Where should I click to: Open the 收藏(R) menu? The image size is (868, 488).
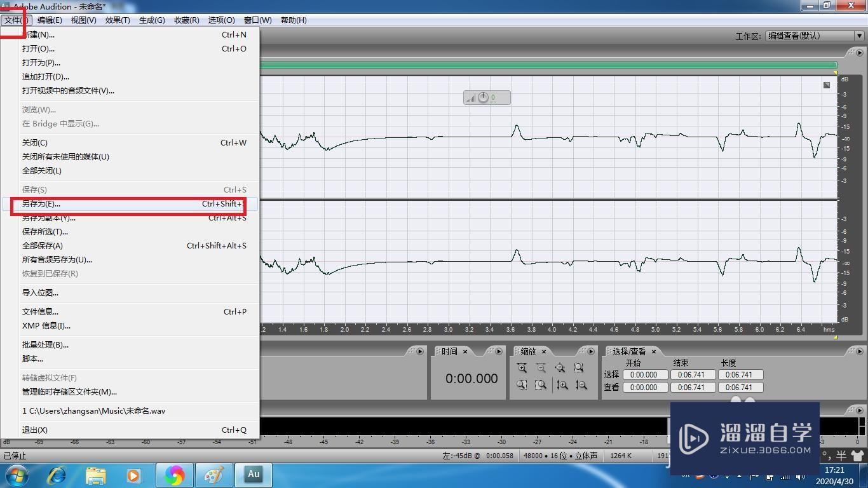click(186, 20)
